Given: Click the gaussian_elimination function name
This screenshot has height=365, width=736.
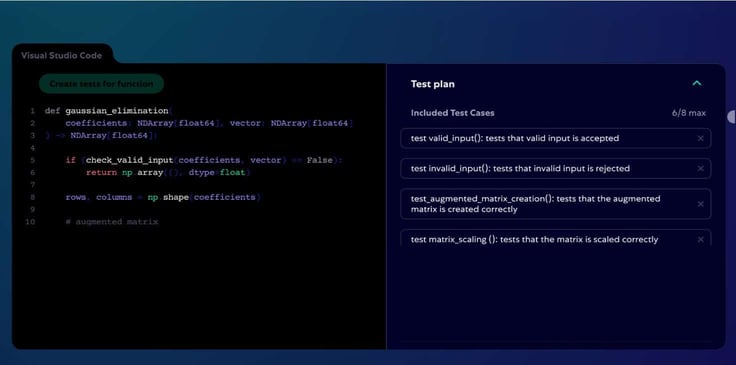Looking at the screenshot, I should 117,111.
